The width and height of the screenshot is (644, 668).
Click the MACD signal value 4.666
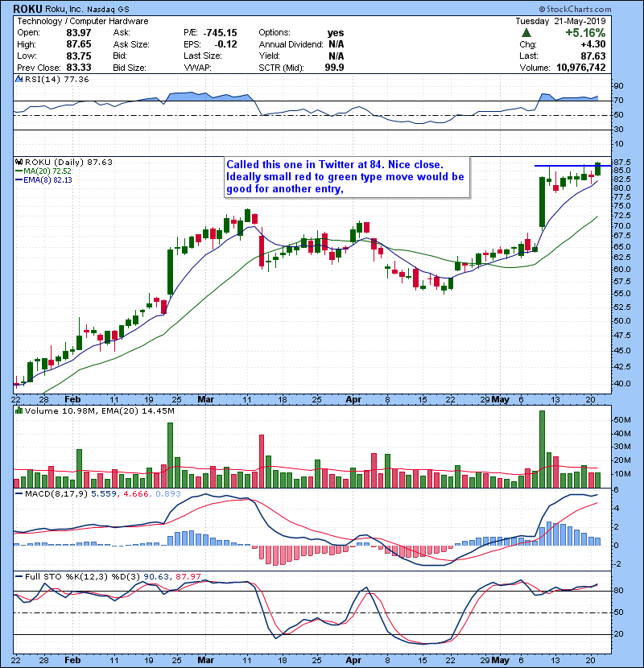click(x=136, y=494)
